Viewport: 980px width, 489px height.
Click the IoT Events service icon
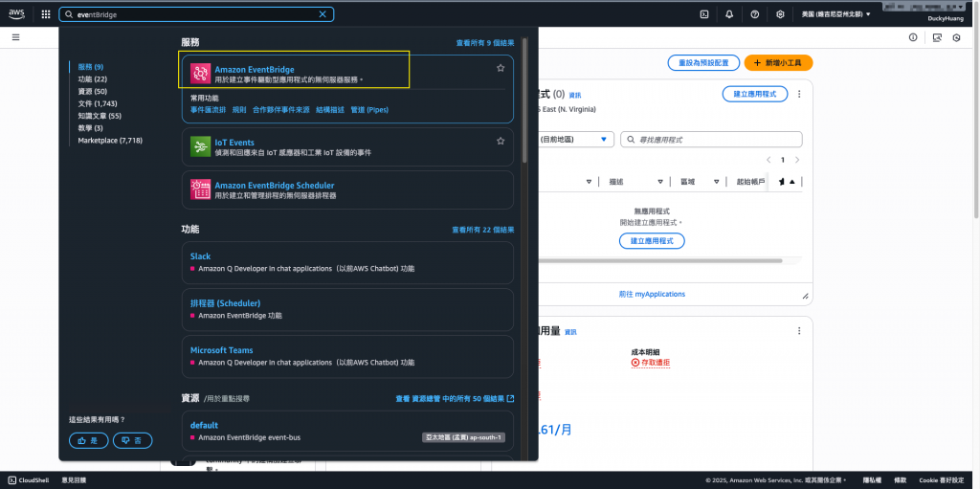(200, 147)
